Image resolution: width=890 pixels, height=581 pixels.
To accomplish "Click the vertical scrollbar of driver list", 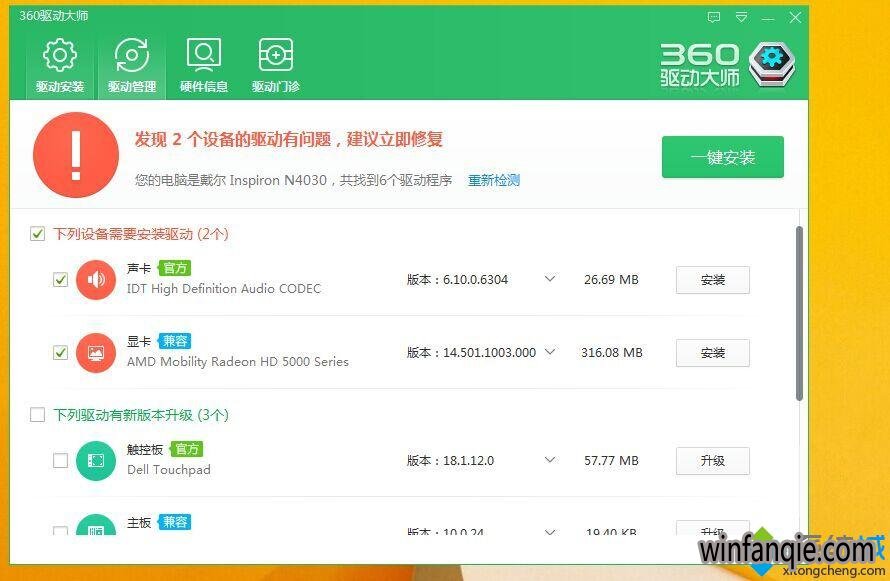I will pos(798,312).
